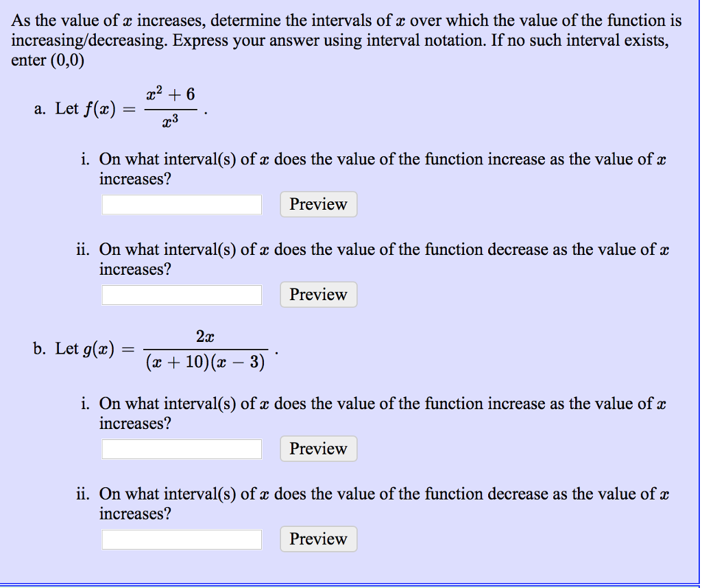Screen dimensions: 702x588
Task: Click the Preview button for part a.ii
Action: [317, 294]
